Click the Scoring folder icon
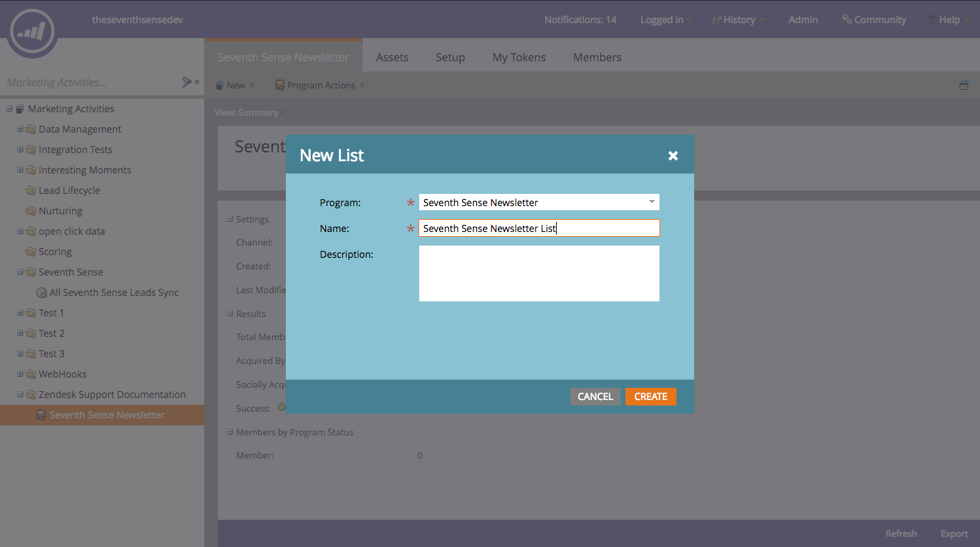The width and height of the screenshot is (980, 547). (x=31, y=252)
